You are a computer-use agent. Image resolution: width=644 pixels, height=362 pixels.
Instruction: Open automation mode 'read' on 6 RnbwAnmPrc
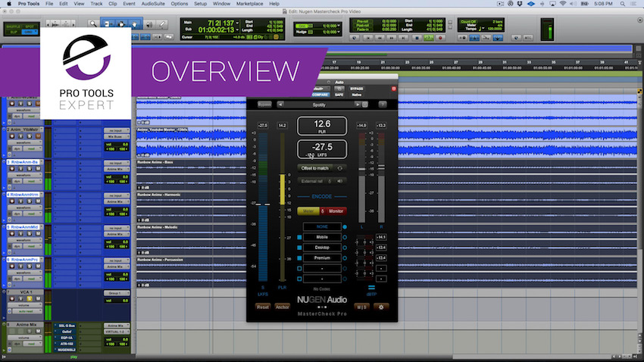click(32, 279)
